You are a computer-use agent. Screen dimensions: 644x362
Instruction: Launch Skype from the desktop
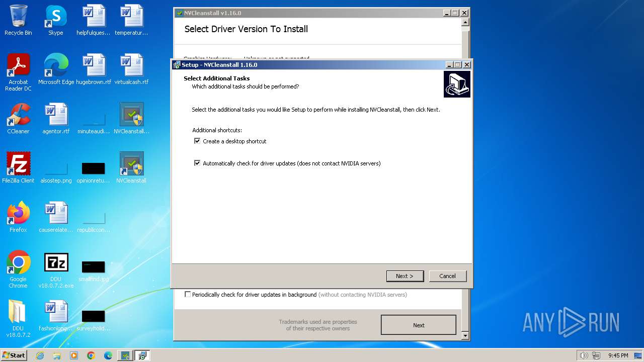point(56,20)
